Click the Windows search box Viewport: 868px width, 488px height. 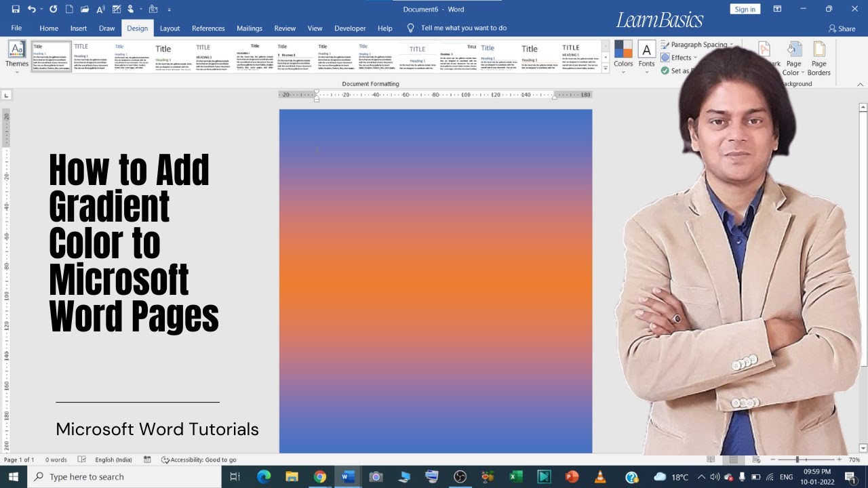pos(124,476)
